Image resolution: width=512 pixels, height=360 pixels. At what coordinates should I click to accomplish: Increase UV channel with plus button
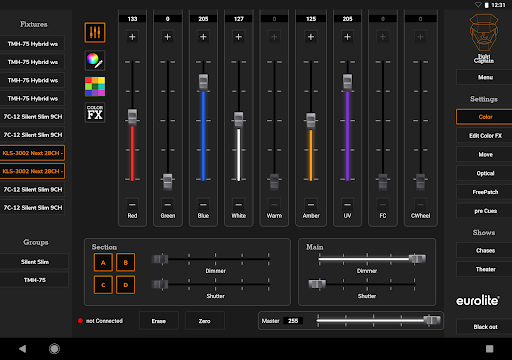coord(347,37)
